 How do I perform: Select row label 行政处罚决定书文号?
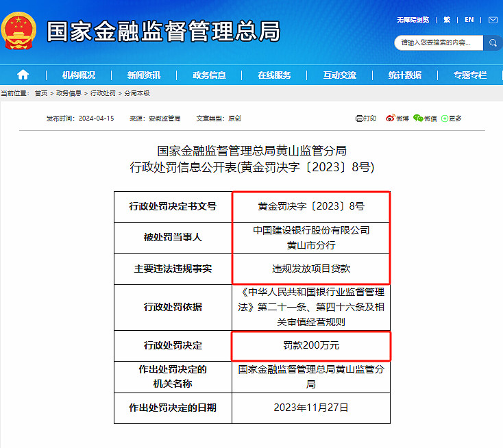point(173,206)
